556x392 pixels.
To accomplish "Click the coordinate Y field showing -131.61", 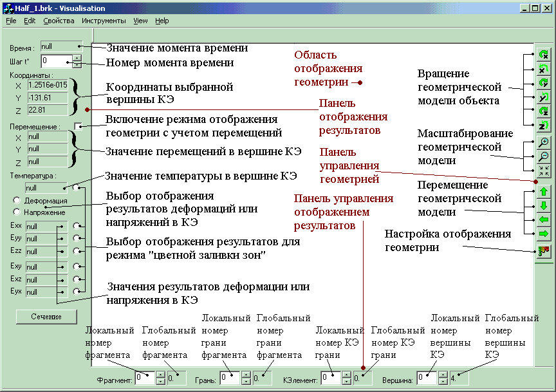I will tap(48, 98).
